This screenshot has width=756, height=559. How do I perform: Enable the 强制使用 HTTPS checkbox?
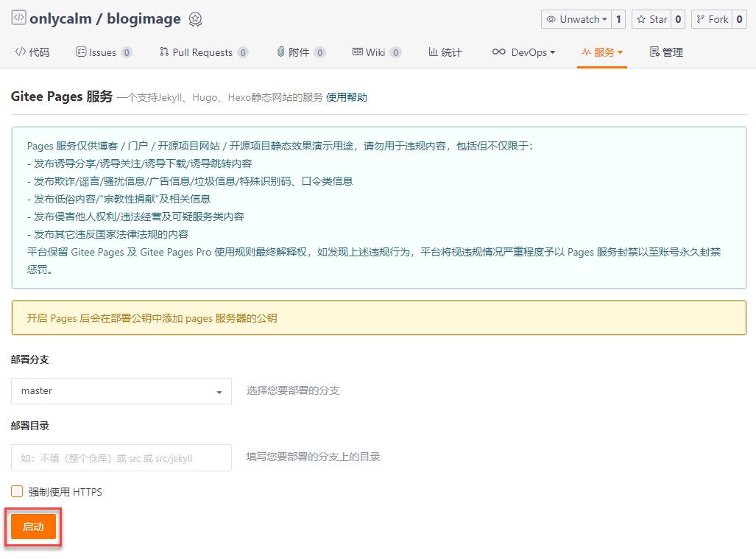(x=17, y=491)
